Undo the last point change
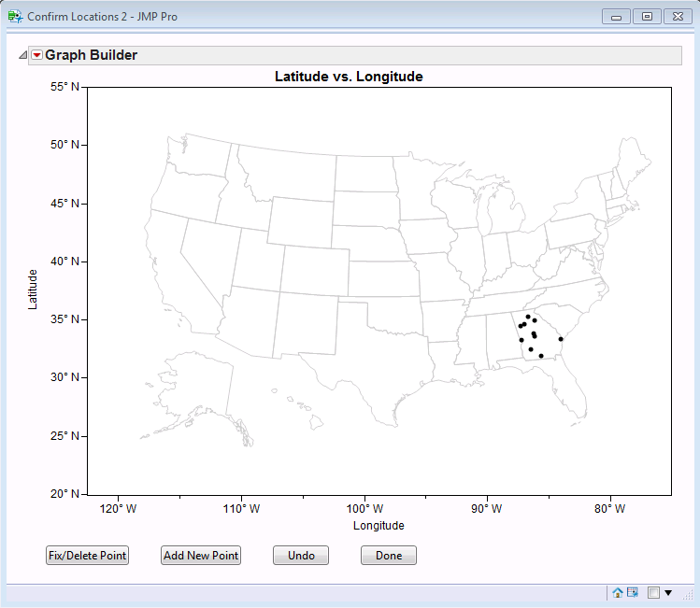The width and height of the screenshot is (700, 608). [x=301, y=556]
